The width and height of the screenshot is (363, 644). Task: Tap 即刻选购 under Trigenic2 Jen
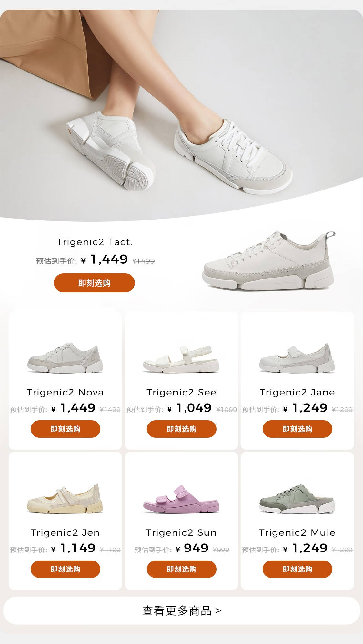66,569
